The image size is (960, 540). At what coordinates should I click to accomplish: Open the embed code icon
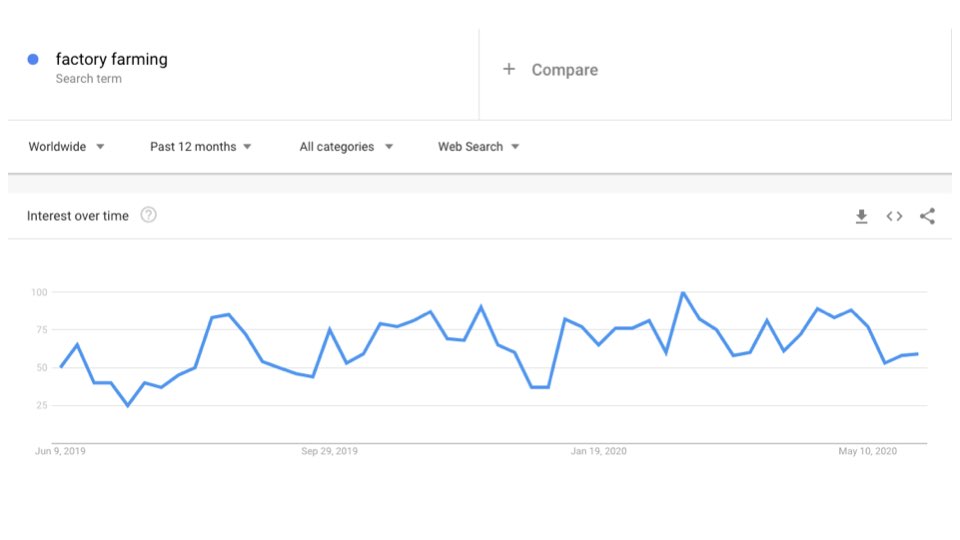coord(894,216)
